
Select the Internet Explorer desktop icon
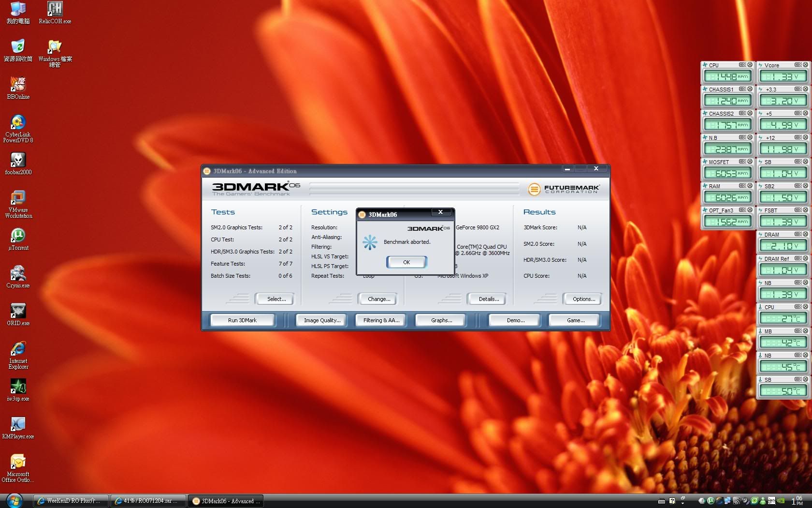(18, 356)
